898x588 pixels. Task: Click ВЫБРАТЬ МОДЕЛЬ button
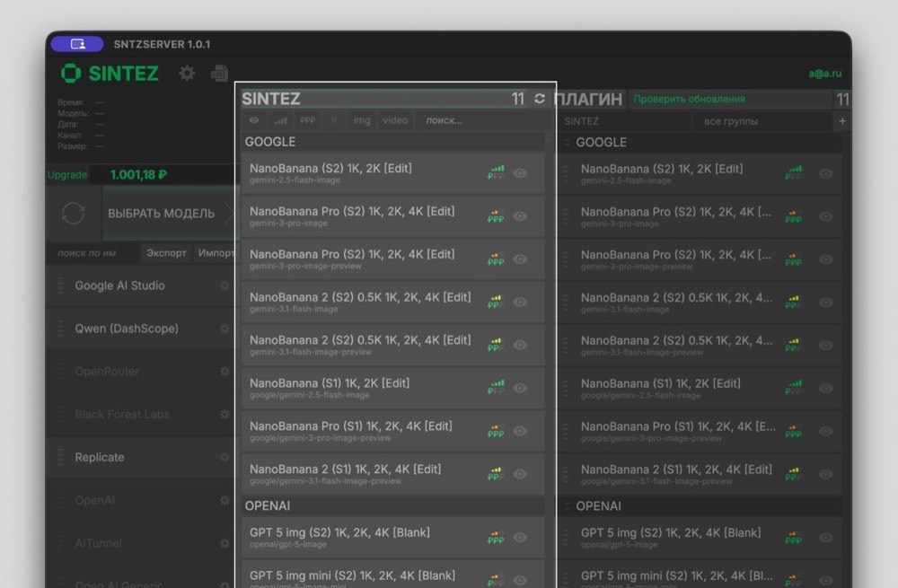pos(169,214)
